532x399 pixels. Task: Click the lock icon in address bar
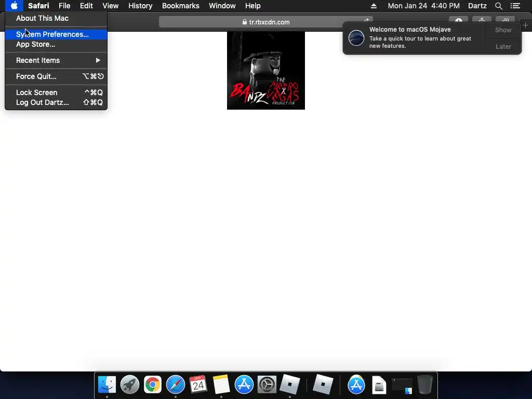(x=245, y=22)
